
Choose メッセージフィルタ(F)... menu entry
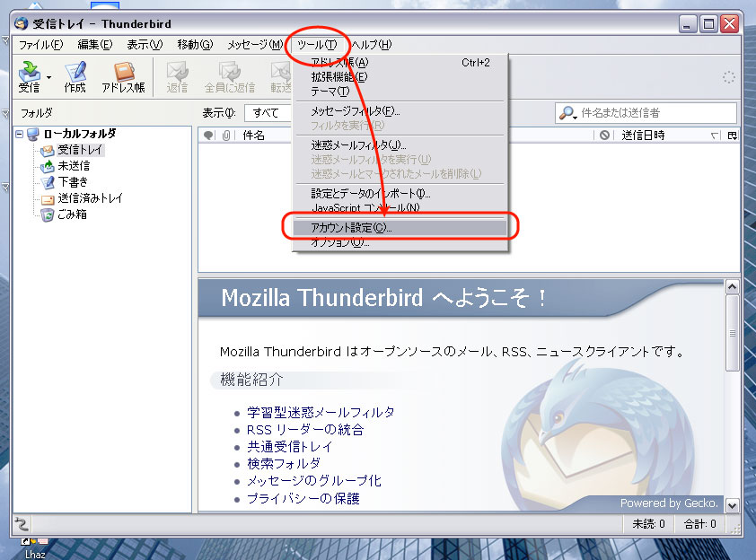pos(400,111)
